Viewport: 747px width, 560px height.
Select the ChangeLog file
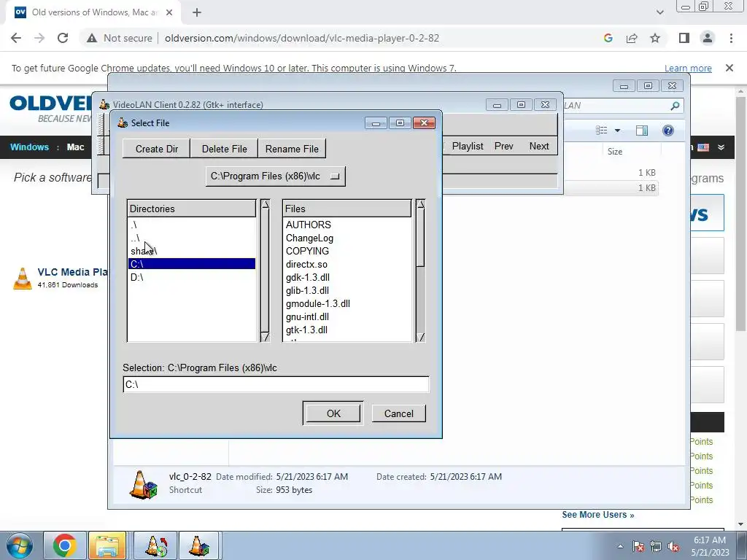click(347, 238)
